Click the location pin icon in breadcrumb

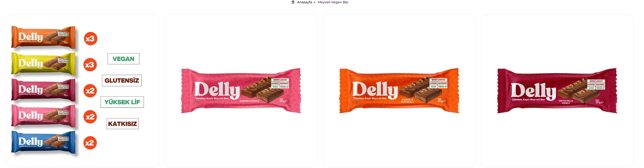(x=293, y=2)
